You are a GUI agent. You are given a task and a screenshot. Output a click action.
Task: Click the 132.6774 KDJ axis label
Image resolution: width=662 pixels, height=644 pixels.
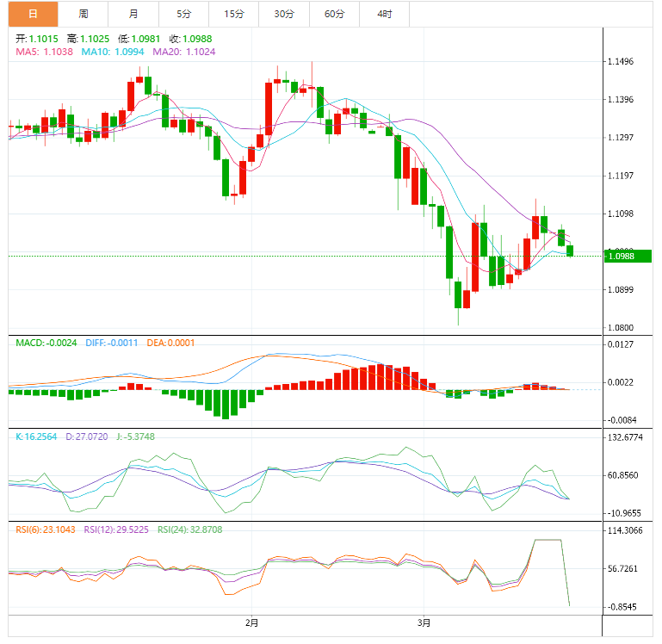pyautogui.click(x=625, y=437)
